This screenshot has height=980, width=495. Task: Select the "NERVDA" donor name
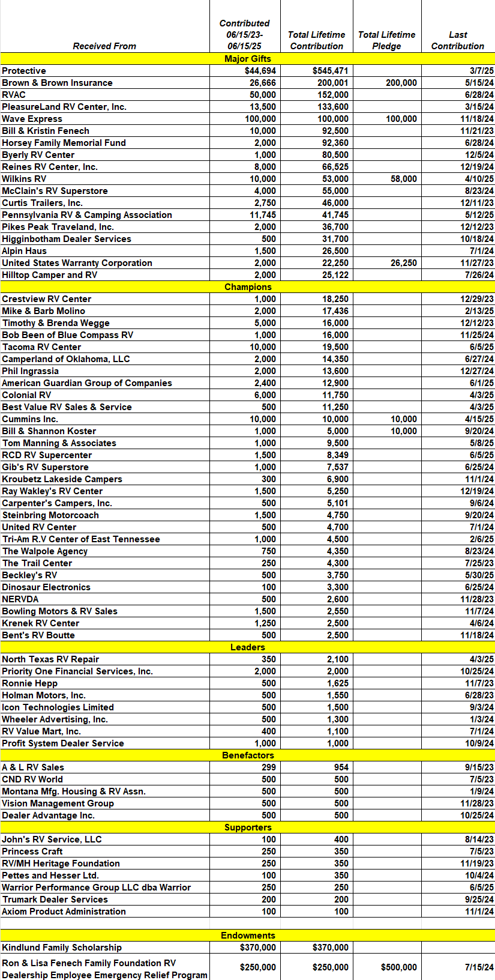click(x=20, y=599)
